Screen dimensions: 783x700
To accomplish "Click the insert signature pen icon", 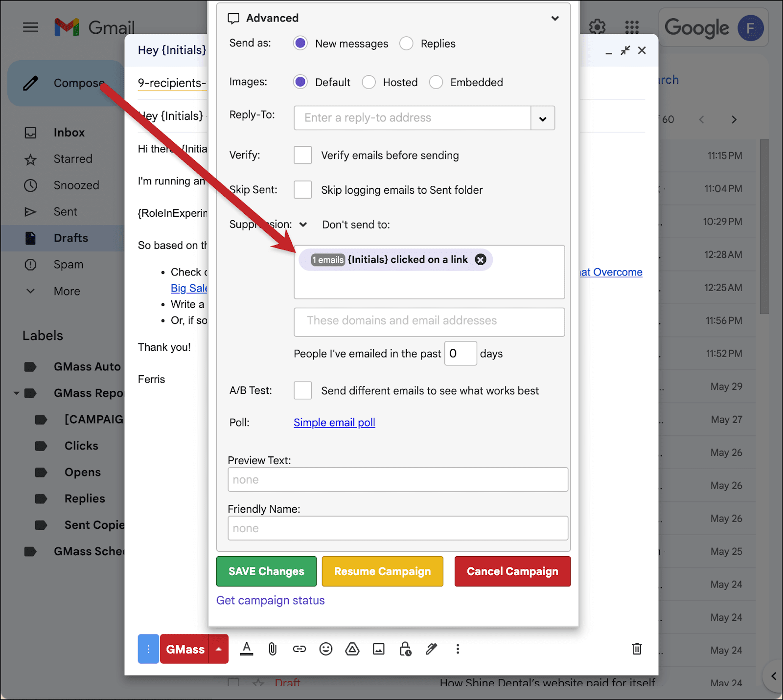I will [431, 649].
